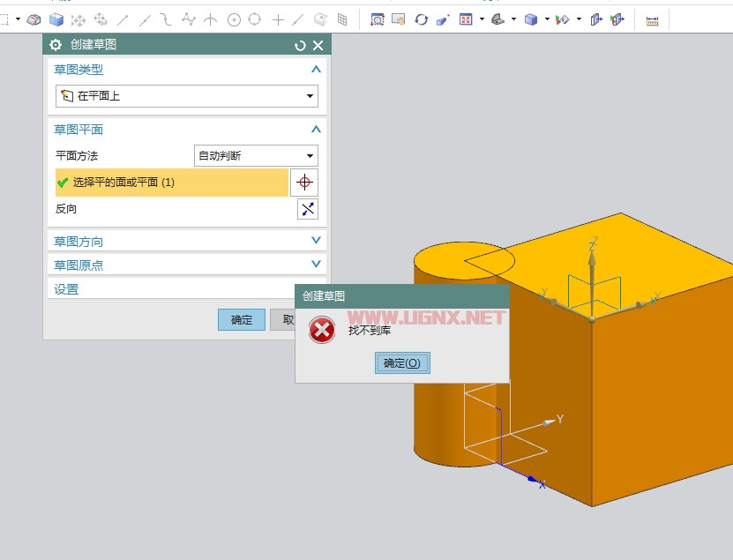Viewport: 733px width, 560px height.
Task: Open the selection rectangle dropdown arrow
Action: click(x=18, y=19)
